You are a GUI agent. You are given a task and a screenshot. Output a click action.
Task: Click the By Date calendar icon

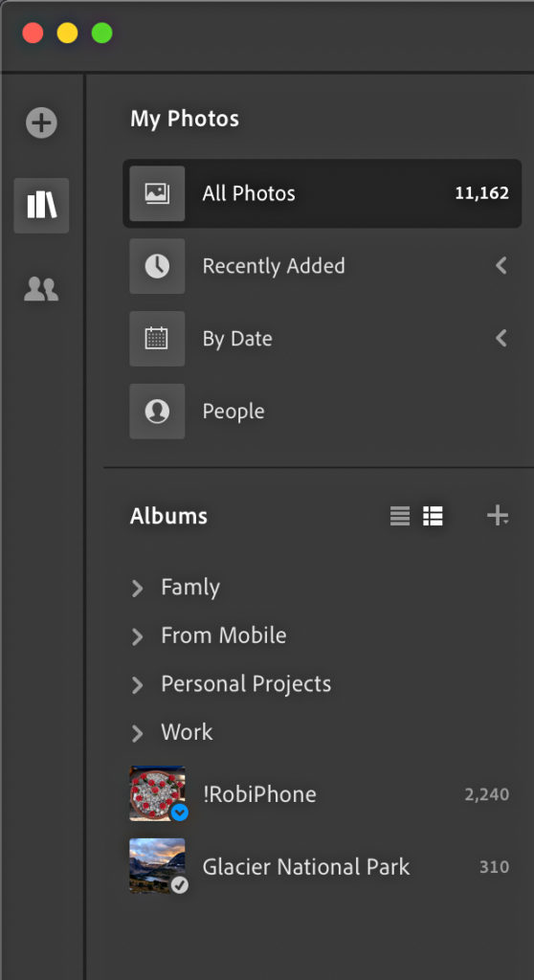pos(157,338)
